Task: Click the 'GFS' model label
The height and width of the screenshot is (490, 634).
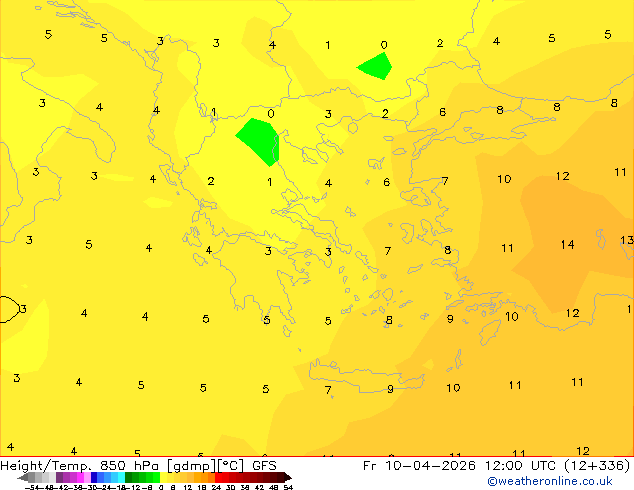Action: point(264,466)
